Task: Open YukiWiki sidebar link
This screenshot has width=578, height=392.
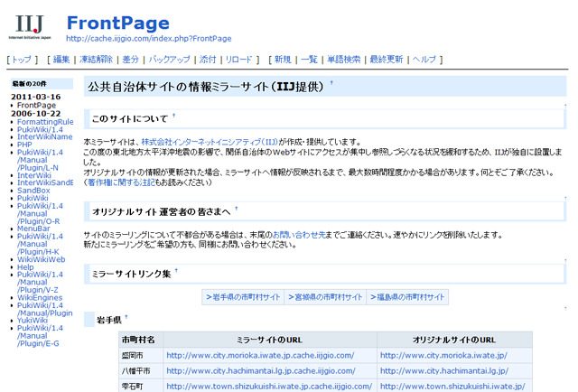Action: (33, 320)
